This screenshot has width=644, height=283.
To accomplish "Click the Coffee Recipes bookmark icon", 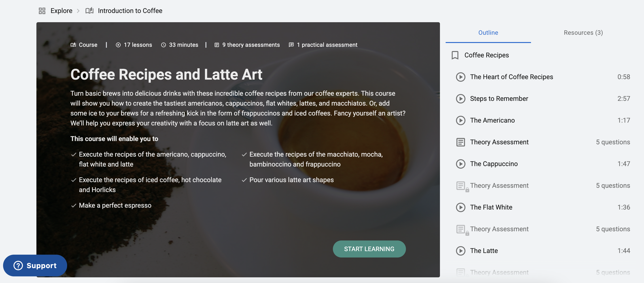I will tap(455, 55).
